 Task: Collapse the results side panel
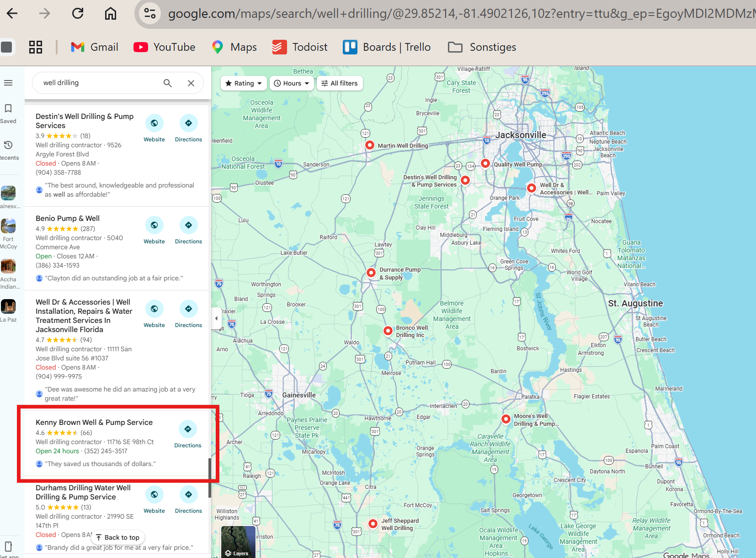pos(216,318)
